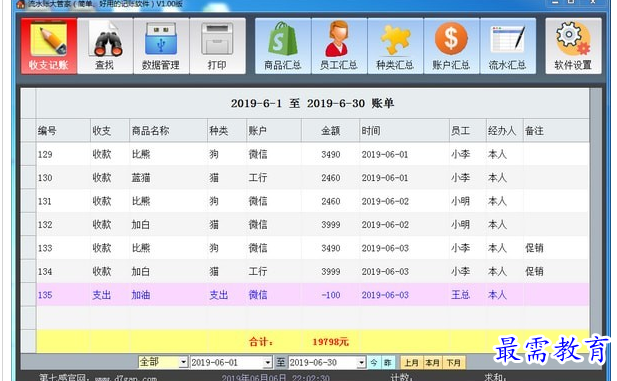Screen dimensions: 617x381
Task: Click the 今 today button
Action: 373,363
